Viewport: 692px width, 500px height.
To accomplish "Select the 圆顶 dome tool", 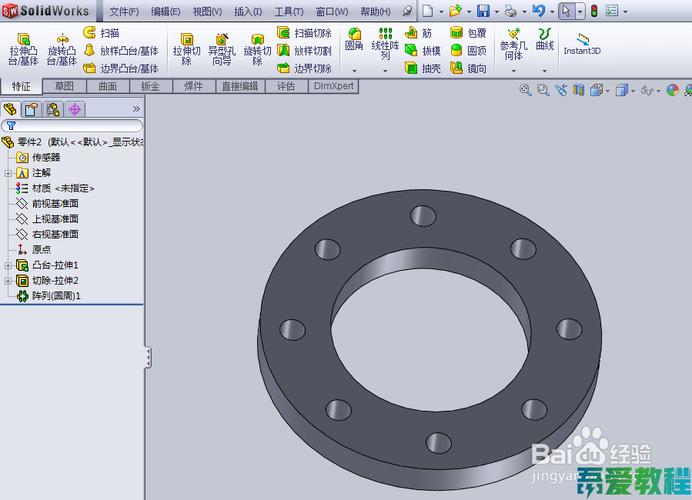I will [468, 50].
